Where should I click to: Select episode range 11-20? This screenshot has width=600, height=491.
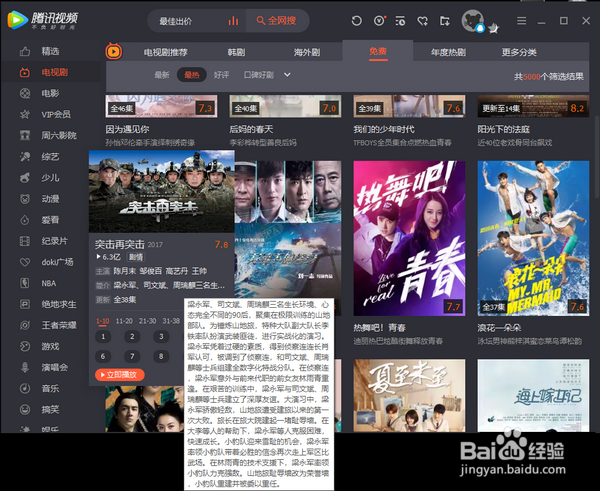point(124,321)
